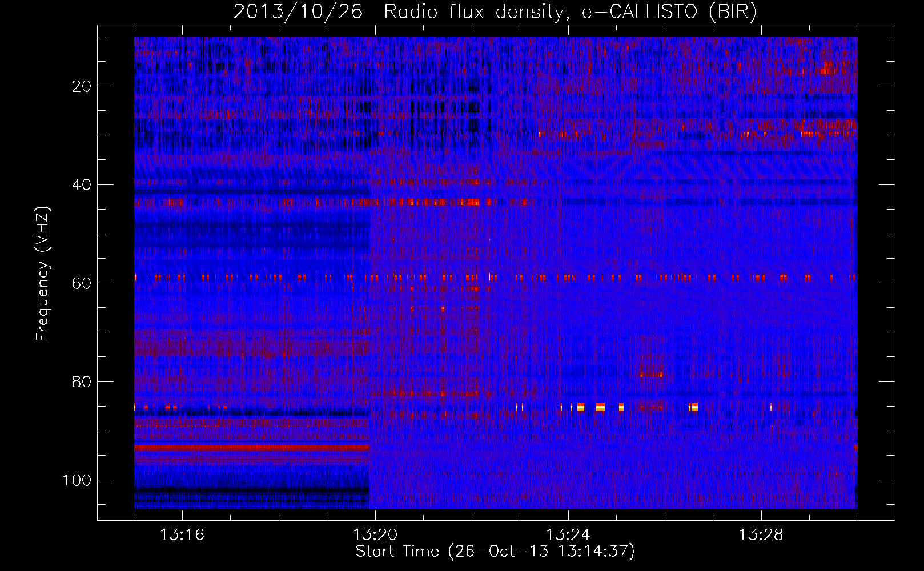
Task: Click the 13:20 time tick label
Action: [375, 535]
